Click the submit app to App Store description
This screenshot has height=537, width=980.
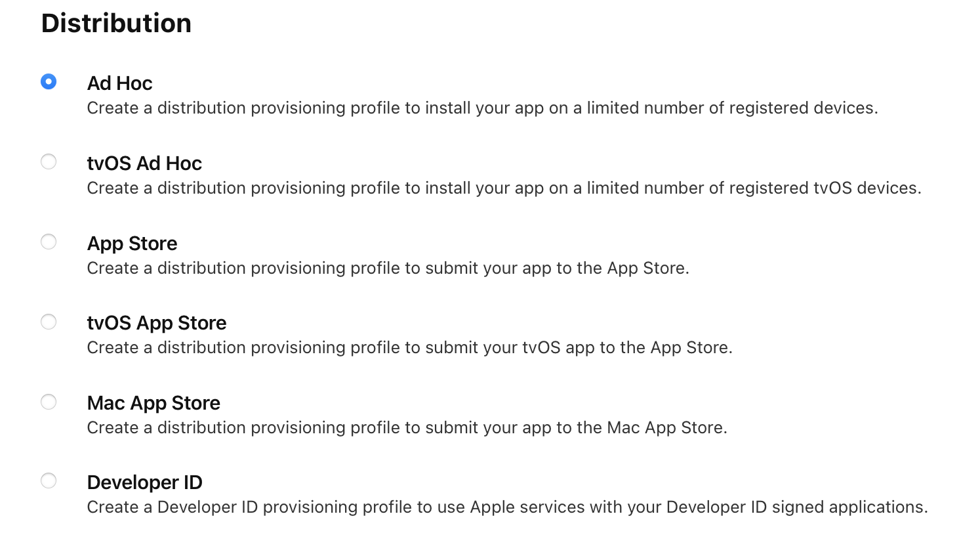[388, 268]
